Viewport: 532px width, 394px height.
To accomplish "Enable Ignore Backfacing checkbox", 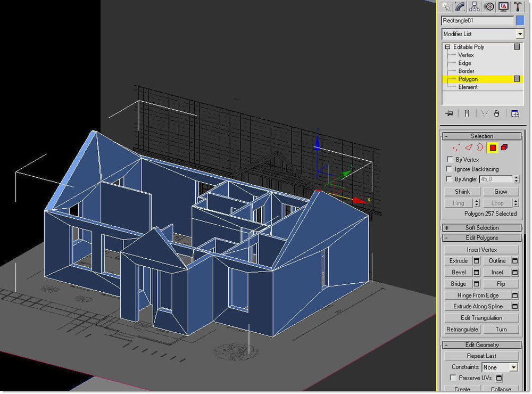I will [449, 169].
